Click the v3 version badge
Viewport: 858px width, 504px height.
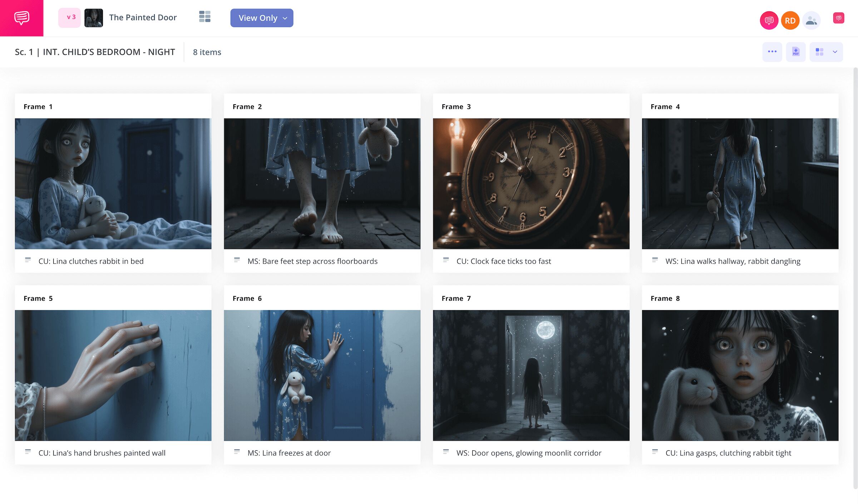point(70,18)
